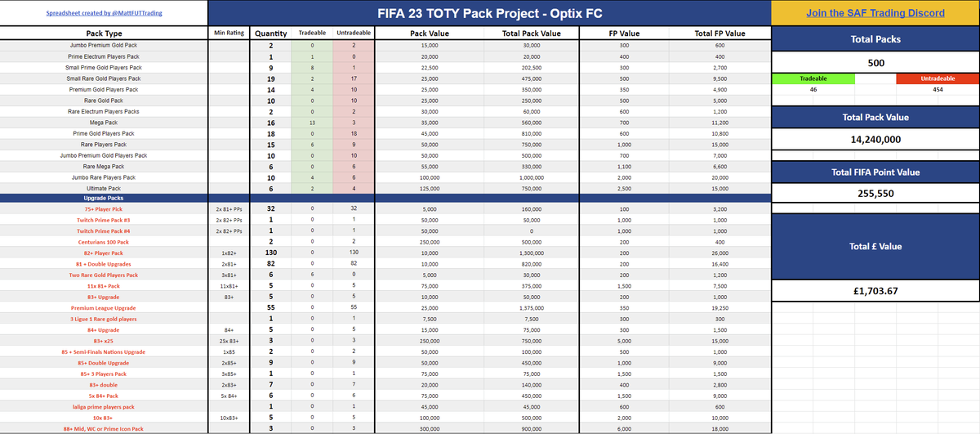The height and width of the screenshot is (434, 980).
Task: Click the 'Jumbo Premium Gold Pack' row label
Action: tap(104, 45)
